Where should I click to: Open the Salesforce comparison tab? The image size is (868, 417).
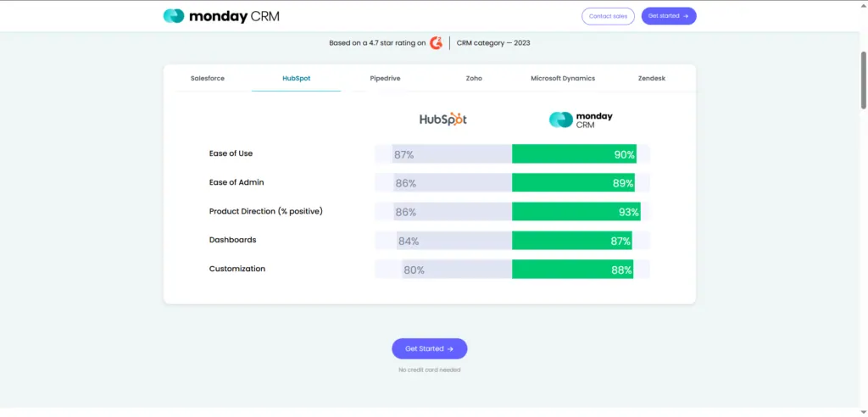tap(208, 78)
